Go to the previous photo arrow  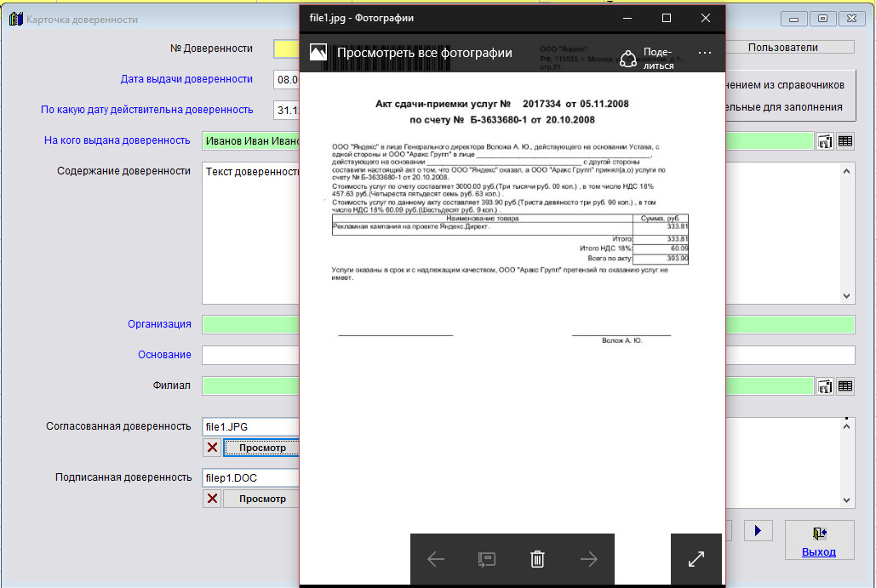coord(436,559)
